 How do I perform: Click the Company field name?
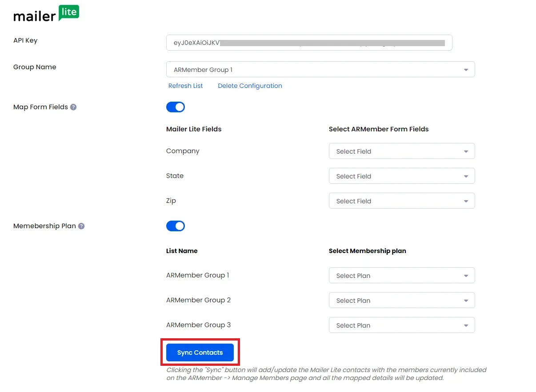(x=183, y=151)
